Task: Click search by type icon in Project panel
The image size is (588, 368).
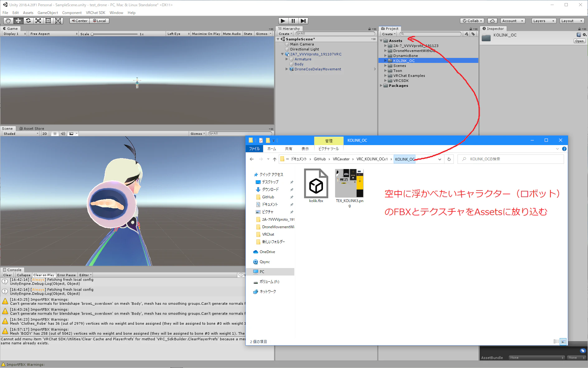Action: click(467, 34)
